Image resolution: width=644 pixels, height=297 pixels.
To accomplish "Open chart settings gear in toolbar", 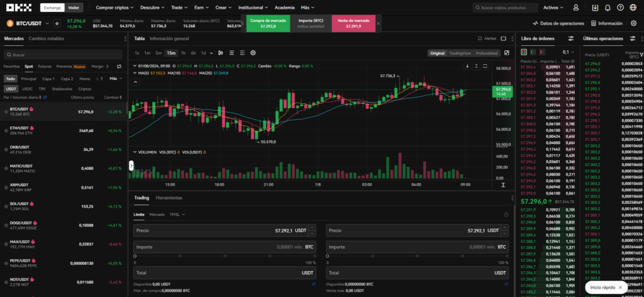I will [x=253, y=53].
